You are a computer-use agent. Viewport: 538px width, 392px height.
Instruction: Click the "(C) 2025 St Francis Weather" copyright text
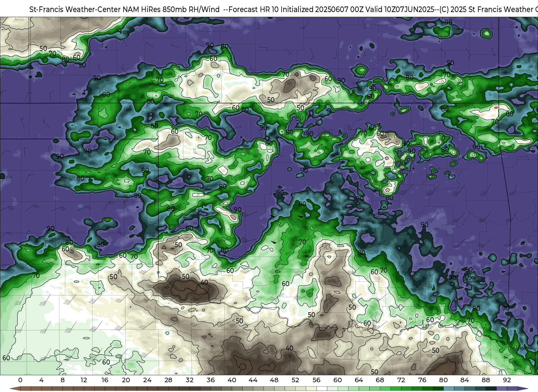(x=486, y=10)
